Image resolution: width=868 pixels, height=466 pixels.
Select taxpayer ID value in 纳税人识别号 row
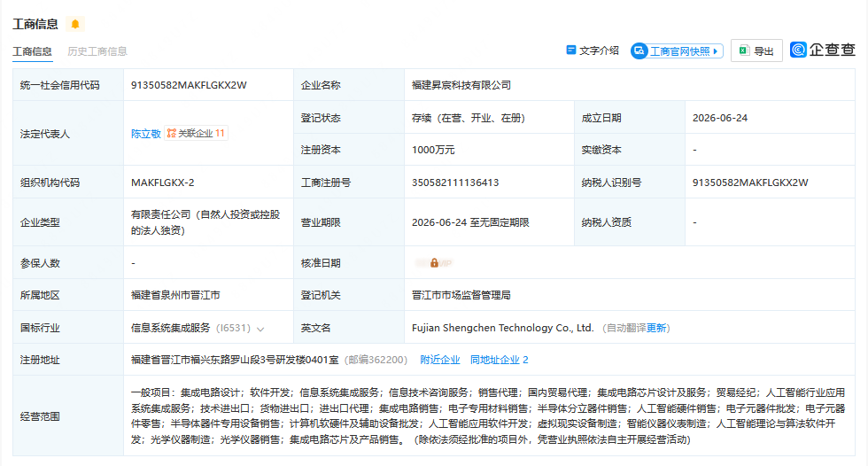coord(750,183)
